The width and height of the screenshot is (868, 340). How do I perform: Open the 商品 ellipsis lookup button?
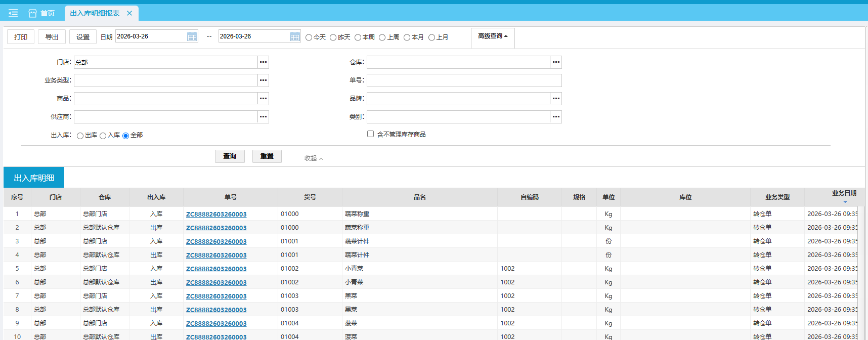pos(263,99)
